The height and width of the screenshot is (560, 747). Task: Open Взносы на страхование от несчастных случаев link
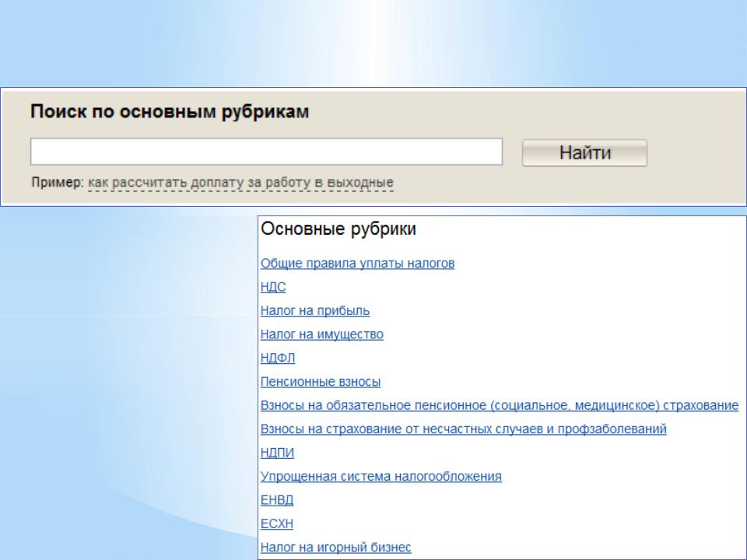(464, 429)
